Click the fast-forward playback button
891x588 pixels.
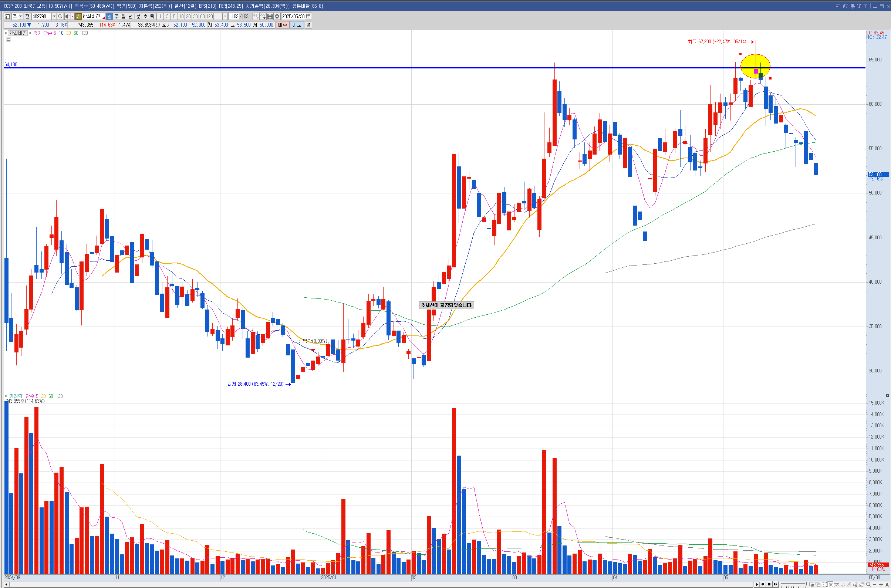776,584
